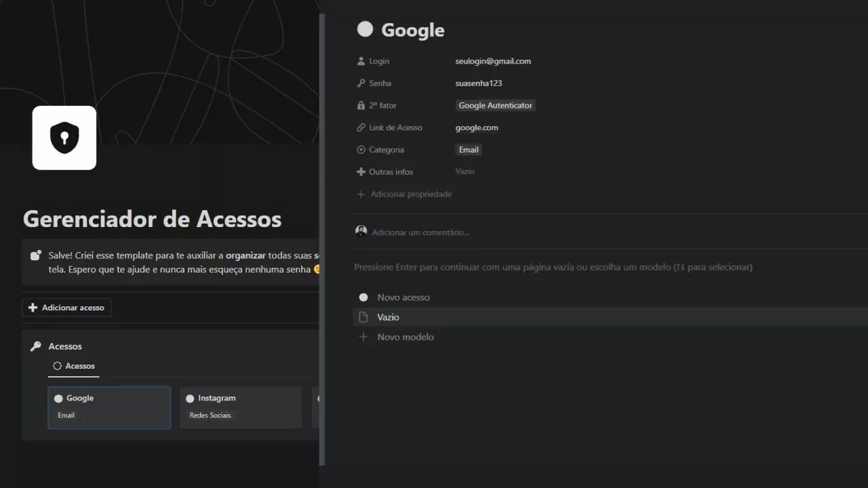Screen dimensions: 868x488
Task: Click plus icon in Adicionar acesso button
Action: click(x=33, y=308)
